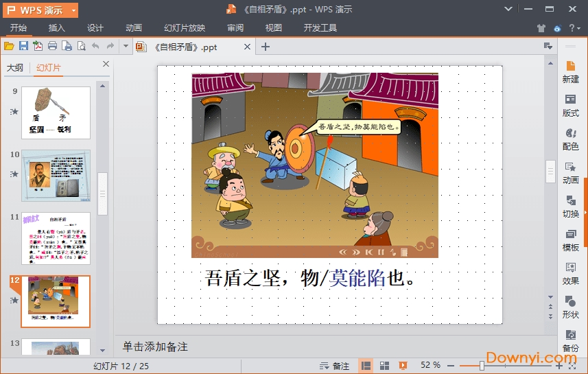Close the slide thumbnail panel
Viewport: 588px width, 374px height.
(x=106, y=64)
